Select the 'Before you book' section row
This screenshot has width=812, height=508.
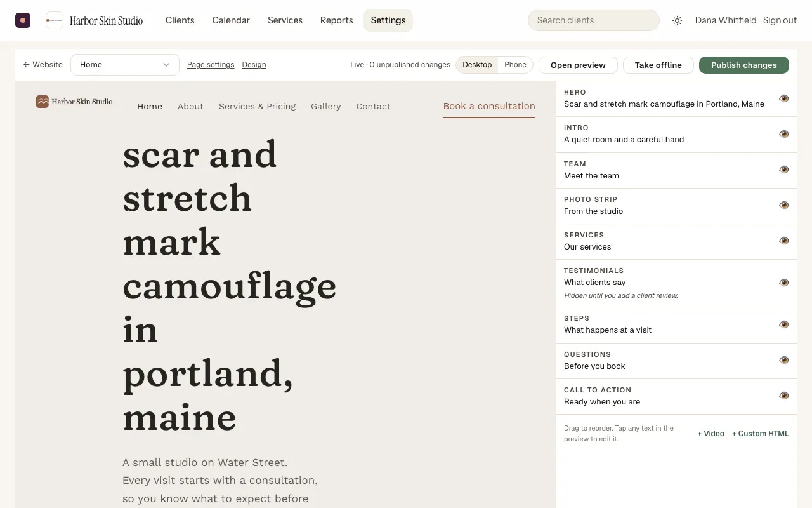pyautogui.click(x=676, y=361)
